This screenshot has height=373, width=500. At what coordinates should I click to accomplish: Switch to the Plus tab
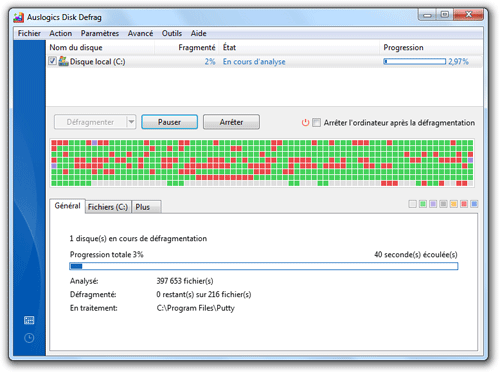pos(147,207)
